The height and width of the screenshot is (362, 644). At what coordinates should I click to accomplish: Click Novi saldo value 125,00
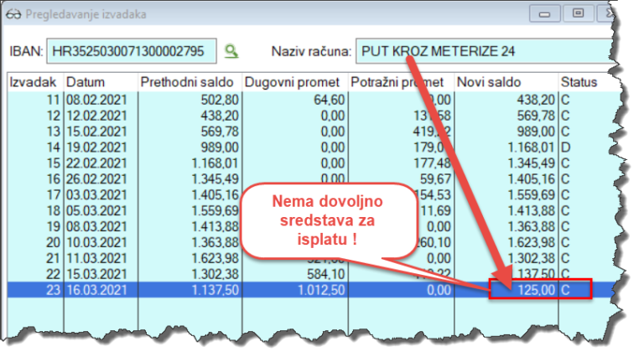point(536,290)
